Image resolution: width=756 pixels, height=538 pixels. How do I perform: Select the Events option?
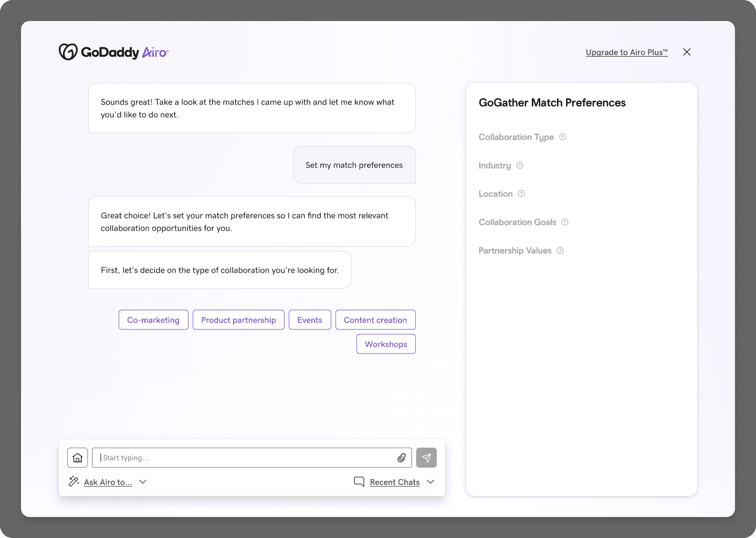310,320
